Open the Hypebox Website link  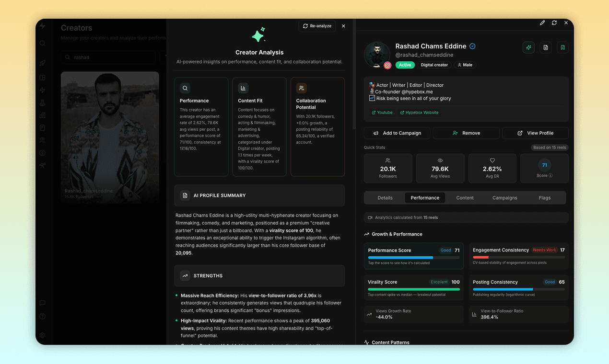[x=419, y=112]
